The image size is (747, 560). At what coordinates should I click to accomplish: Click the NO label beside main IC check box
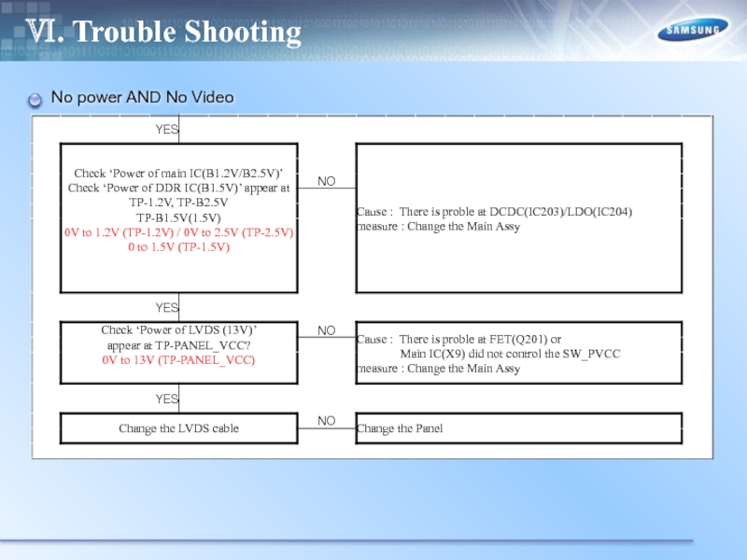326,181
